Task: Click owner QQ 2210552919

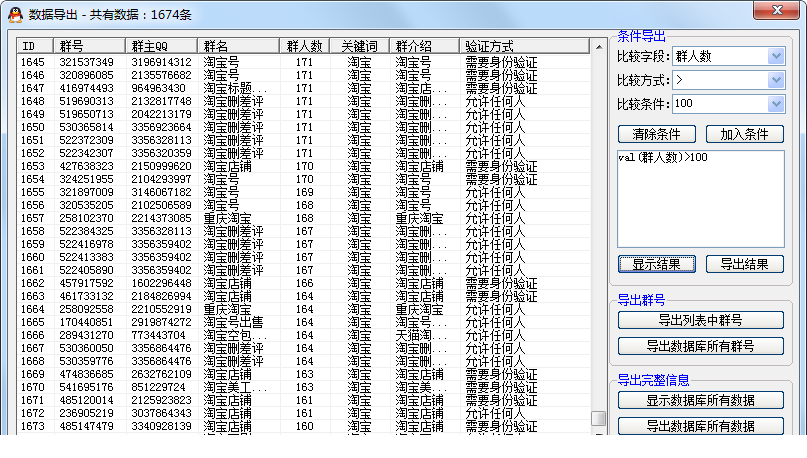Action: pos(162,309)
